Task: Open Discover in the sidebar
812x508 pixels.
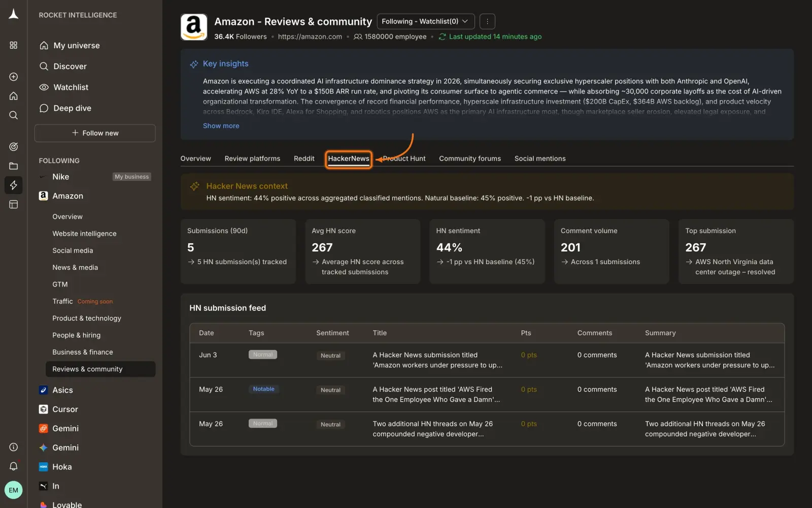Action: (x=70, y=66)
